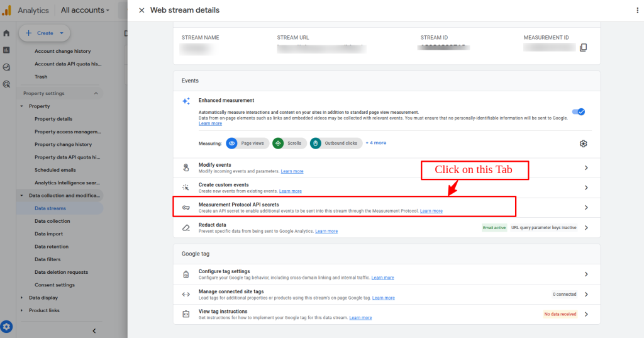Open Data retention in sidebar menu
The height and width of the screenshot is (338, 644).
[52, 247]
